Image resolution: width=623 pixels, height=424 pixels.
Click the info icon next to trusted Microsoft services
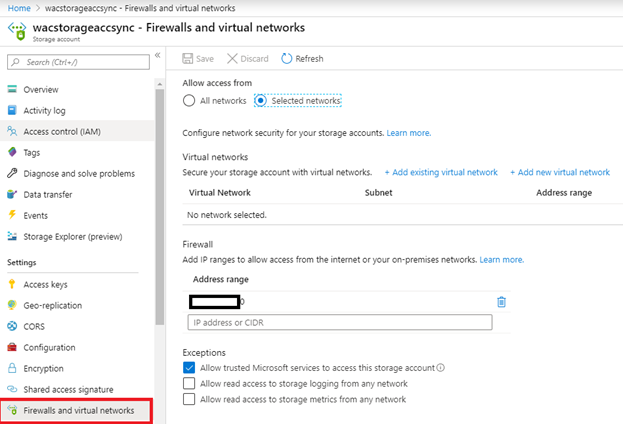[441, 368]
